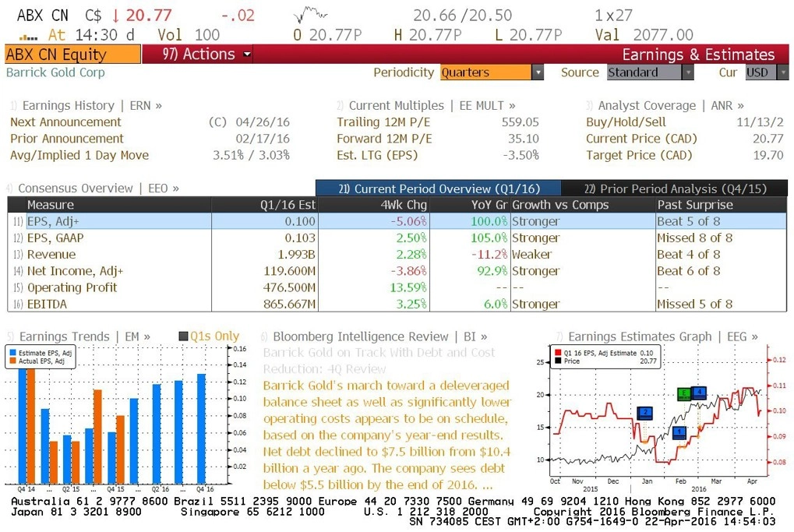
Task: Open Earnings Trends EM link
Action: coord(79,336)
